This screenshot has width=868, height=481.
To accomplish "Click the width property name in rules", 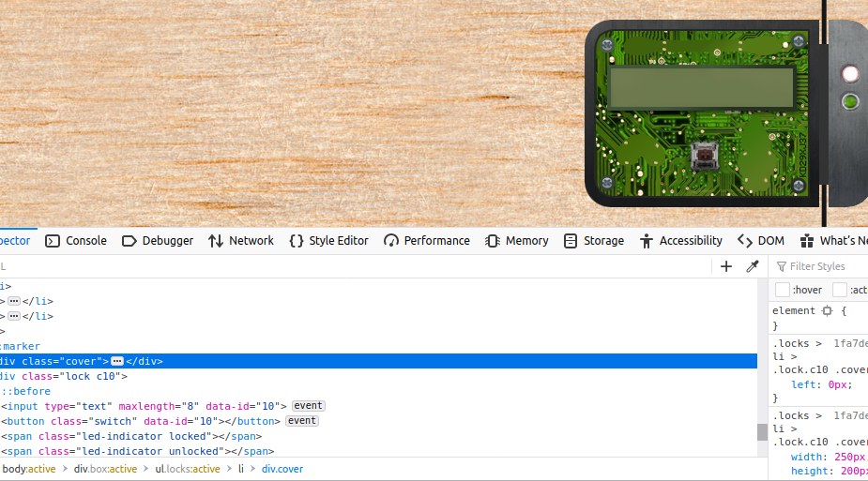I will pos(807,457).
